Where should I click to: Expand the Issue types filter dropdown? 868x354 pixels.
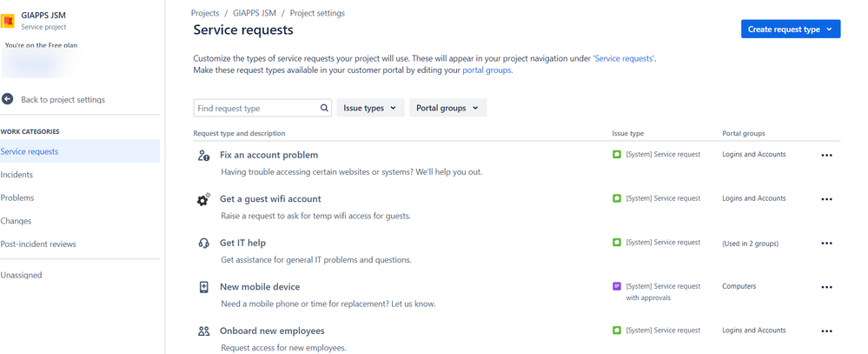[370, 108]
